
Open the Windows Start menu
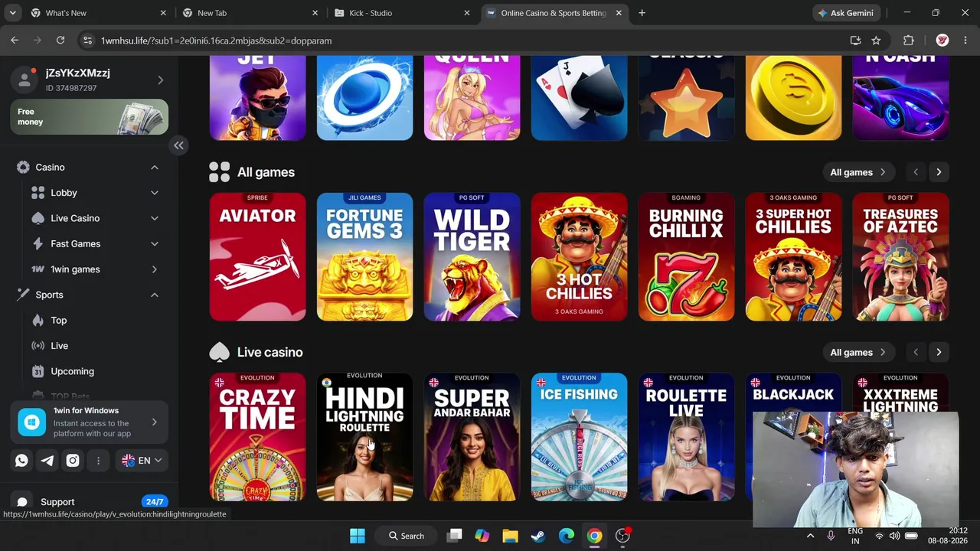pyautogui.click(x=358, y=536)
